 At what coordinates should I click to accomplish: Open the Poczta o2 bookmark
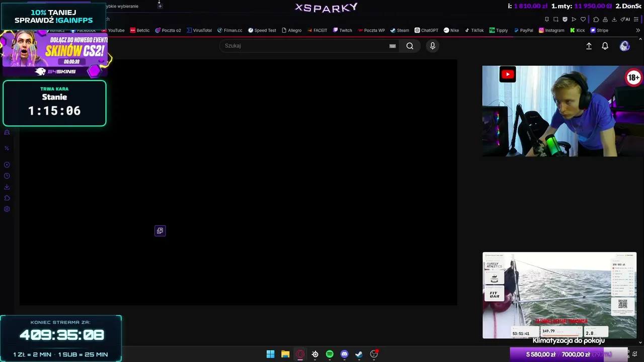pos(168,30)
